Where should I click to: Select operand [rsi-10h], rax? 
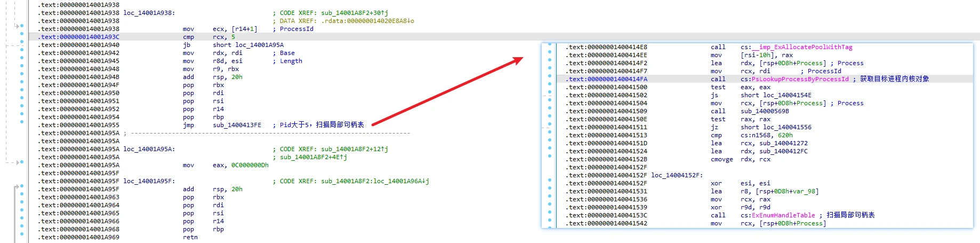[767, 55]
